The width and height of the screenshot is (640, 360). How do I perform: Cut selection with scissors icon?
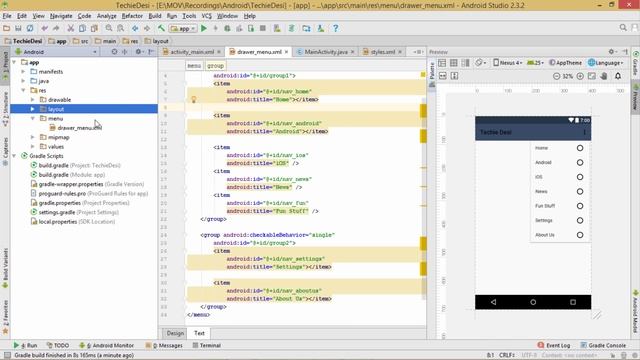coord(71,28)
